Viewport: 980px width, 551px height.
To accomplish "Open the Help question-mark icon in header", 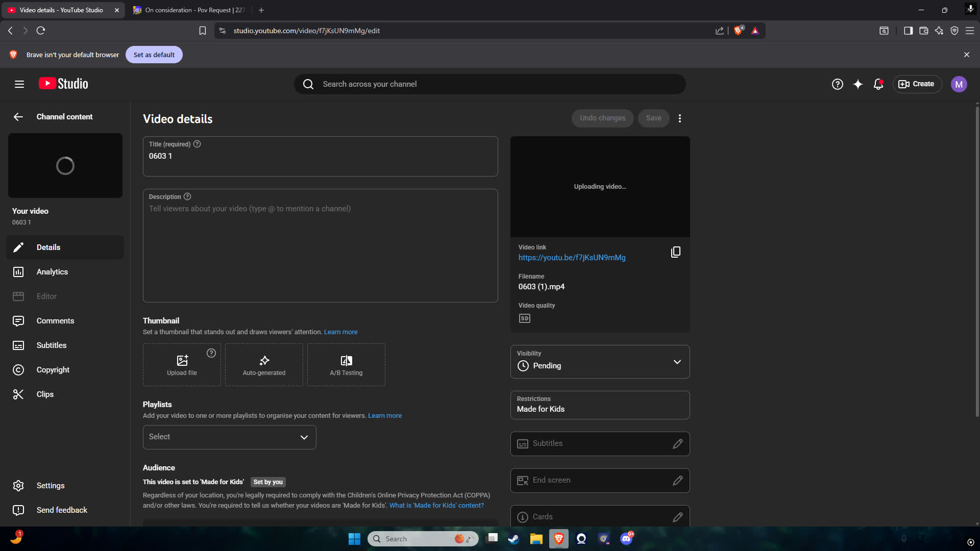I will [837, 84].
